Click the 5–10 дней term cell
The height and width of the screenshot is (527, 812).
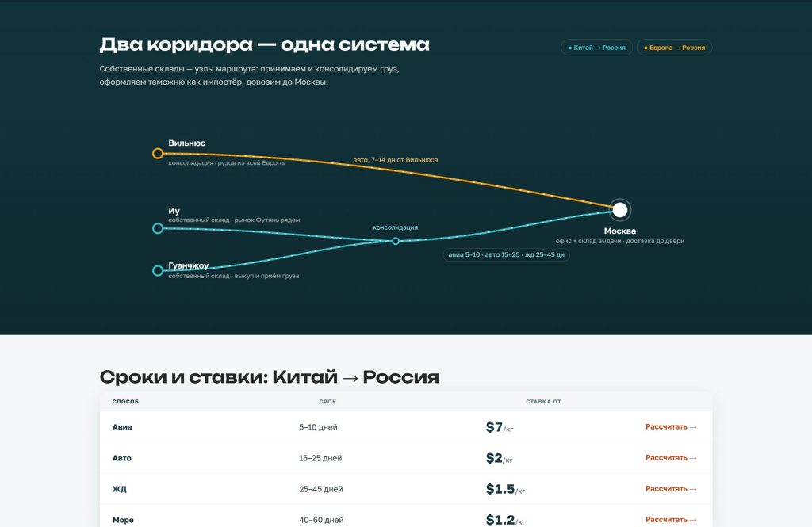click(318, 427)
